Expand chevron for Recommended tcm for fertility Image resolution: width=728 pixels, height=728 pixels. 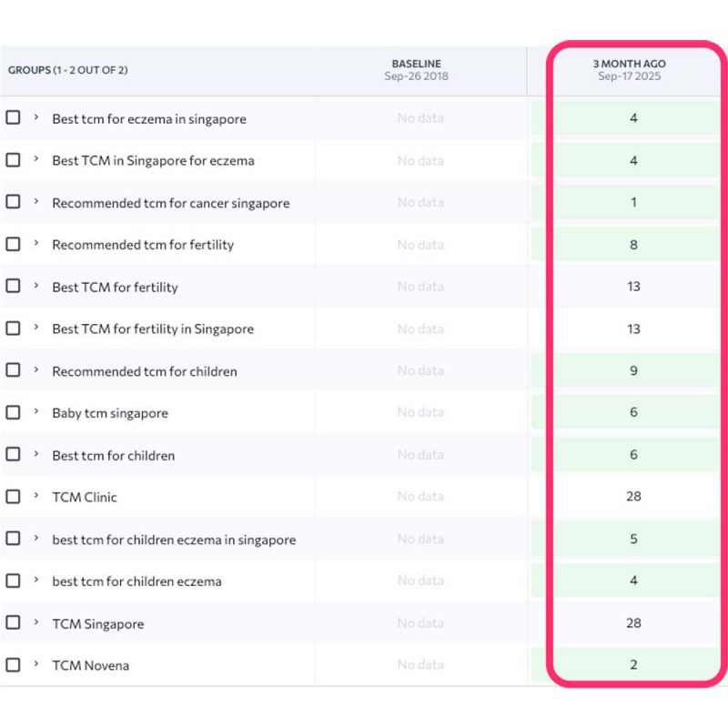coord(36,245)
